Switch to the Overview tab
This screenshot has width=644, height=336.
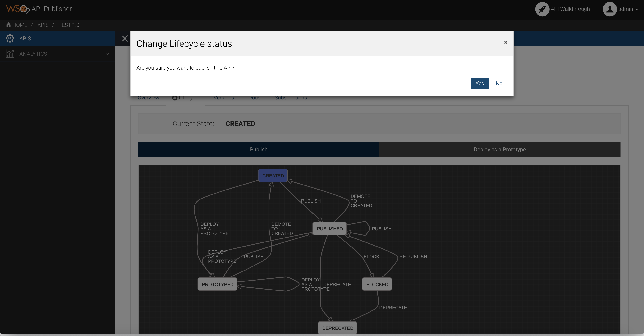(148, 98)
